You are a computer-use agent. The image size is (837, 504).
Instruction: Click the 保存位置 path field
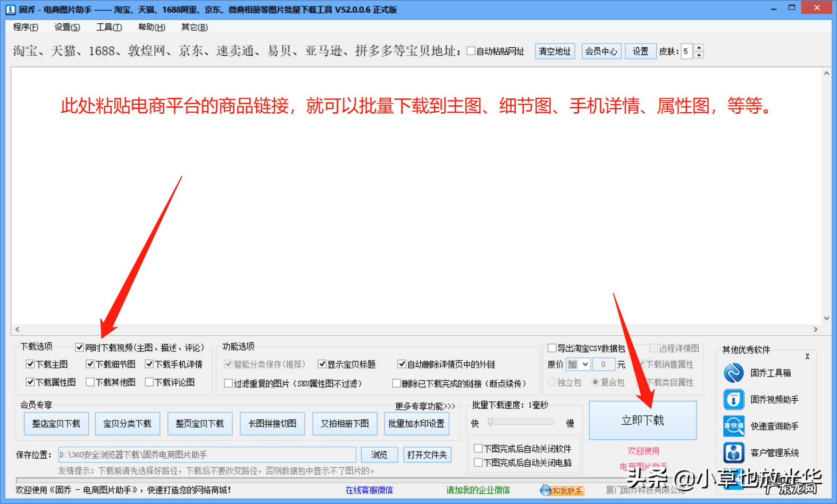pyautogui.click(x=207, y=455)
